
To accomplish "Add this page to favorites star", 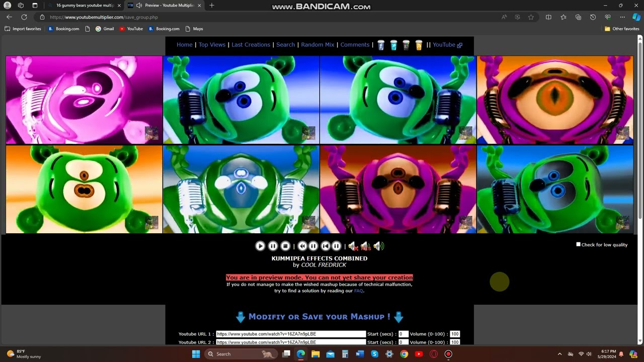I will pyautogui.click(x=531, y=17).
